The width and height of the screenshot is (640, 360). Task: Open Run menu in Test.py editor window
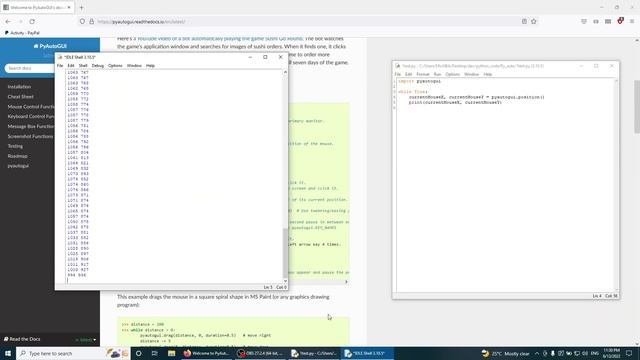(x=437, y=74)
